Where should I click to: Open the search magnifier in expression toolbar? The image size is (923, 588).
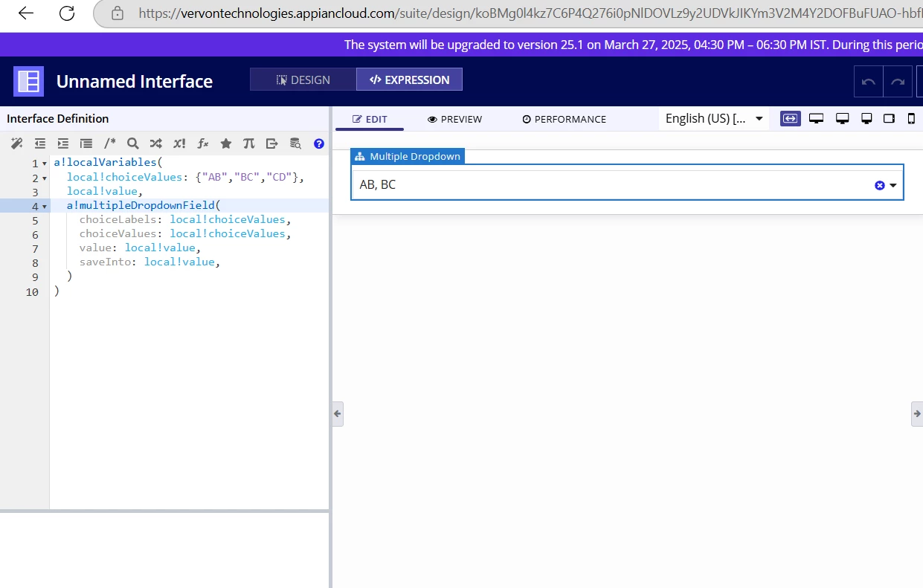tap(132, 143)
